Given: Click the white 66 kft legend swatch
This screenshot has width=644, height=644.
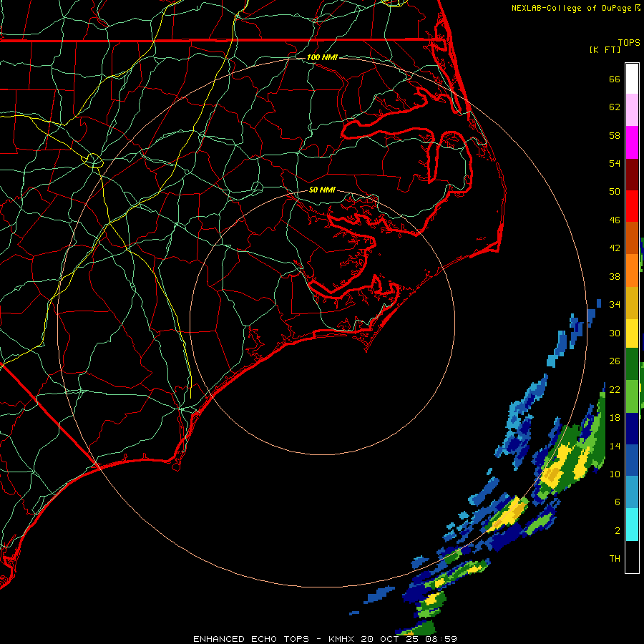Looking at the screenshot, I should (632, 79).
